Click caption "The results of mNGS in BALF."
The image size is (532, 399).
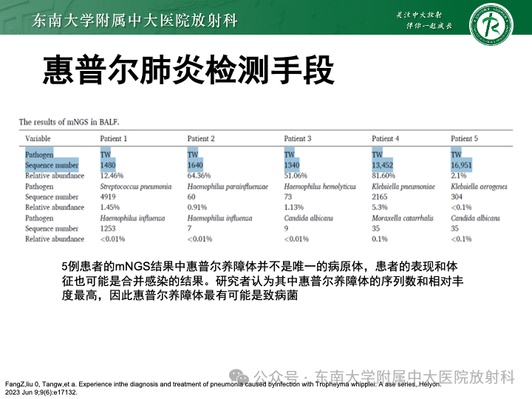(69, 122)
